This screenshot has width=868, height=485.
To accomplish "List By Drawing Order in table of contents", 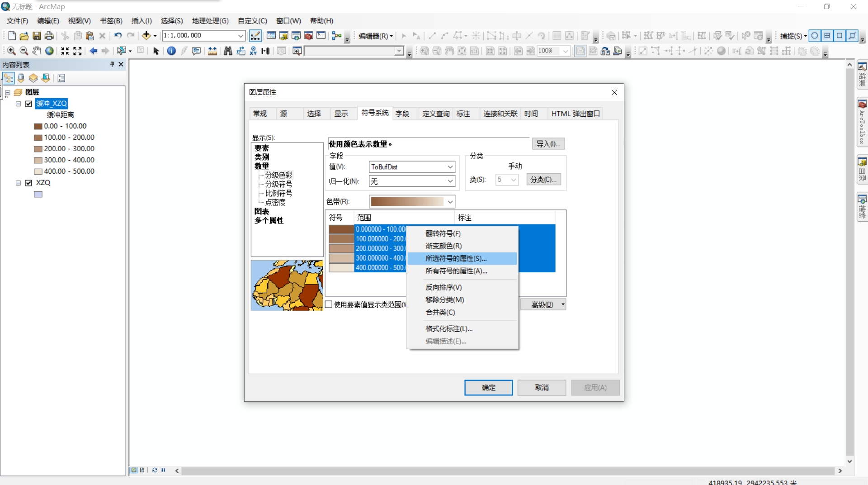I will pyautogui.click(x=9, y=78).
